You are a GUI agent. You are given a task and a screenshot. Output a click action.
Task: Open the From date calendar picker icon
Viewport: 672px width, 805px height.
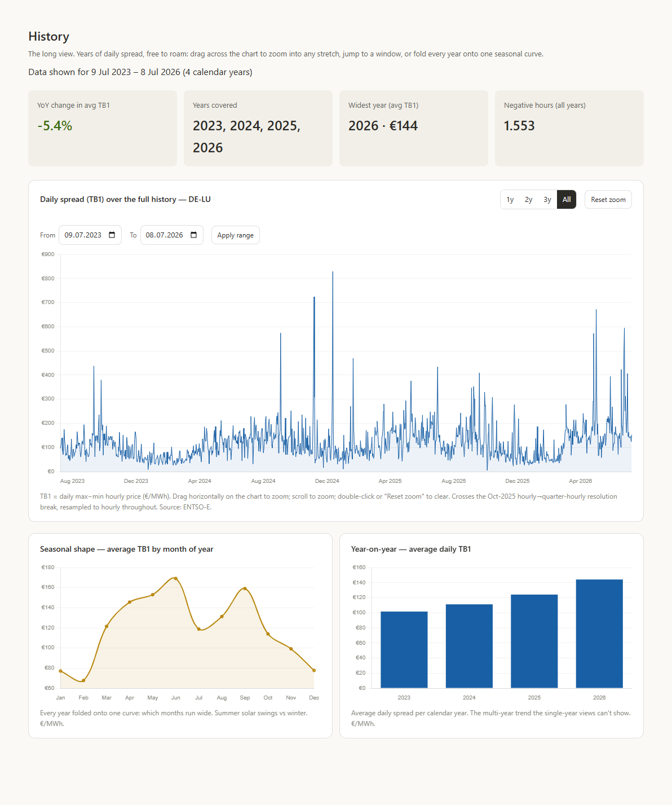(x=112, y=235)
